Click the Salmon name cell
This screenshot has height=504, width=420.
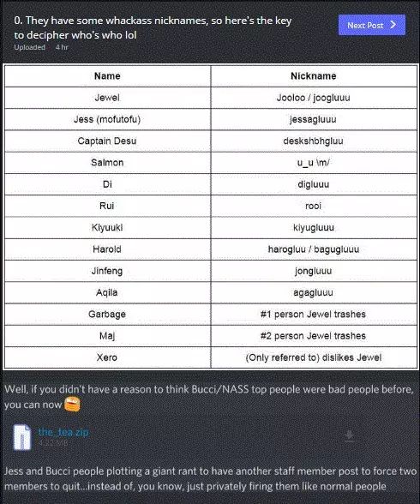[107, 162]
